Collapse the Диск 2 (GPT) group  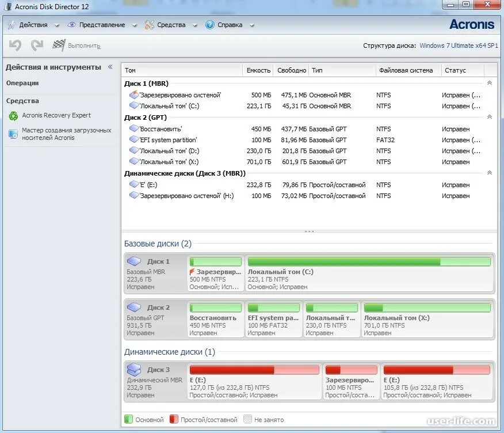490,117
